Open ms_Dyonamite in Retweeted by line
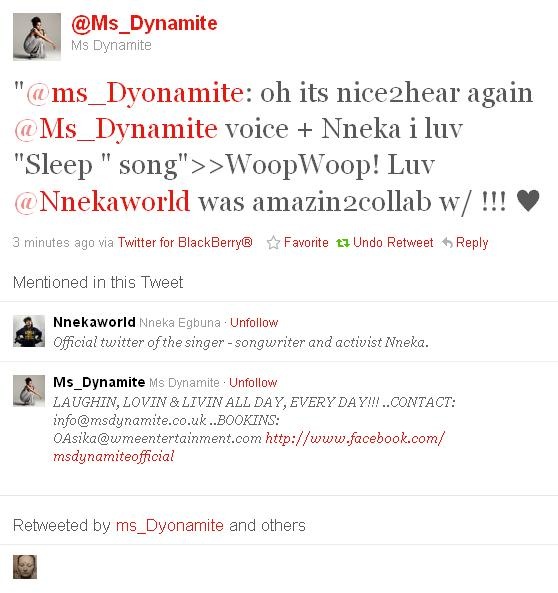Viewport: 558px width, 593px height. [169, 525]
